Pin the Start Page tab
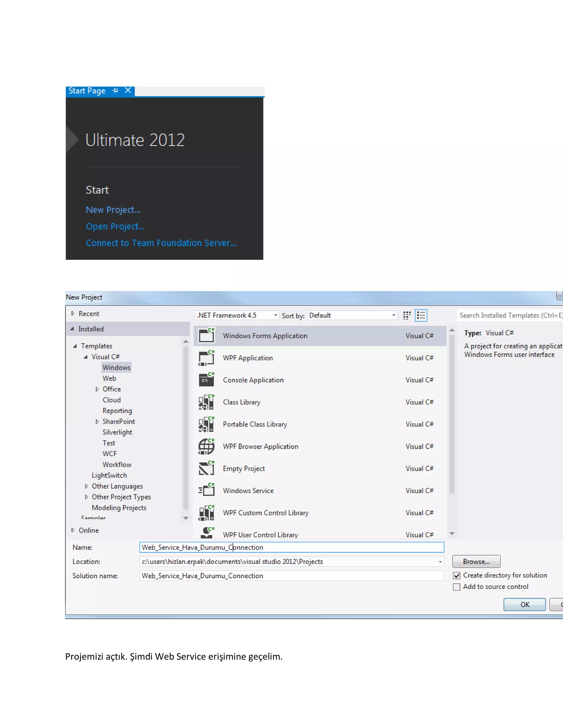Screen dimensions: 563x728 (115, 90)
